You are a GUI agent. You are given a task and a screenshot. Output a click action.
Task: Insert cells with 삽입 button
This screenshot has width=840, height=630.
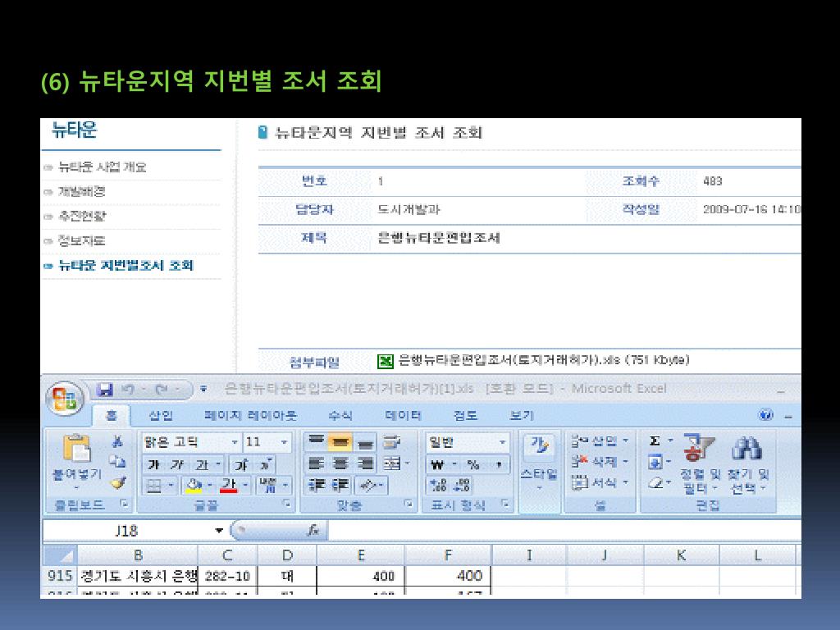tap(599, 441)
